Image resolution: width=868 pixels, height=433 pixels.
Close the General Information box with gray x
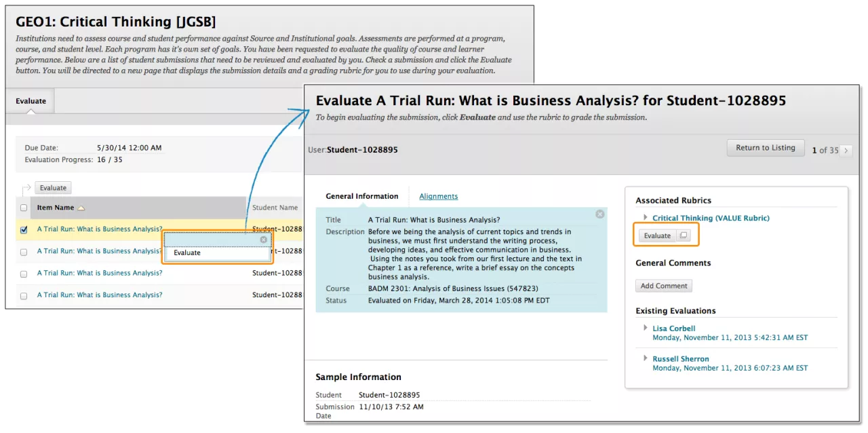click(x=599, y=214)
